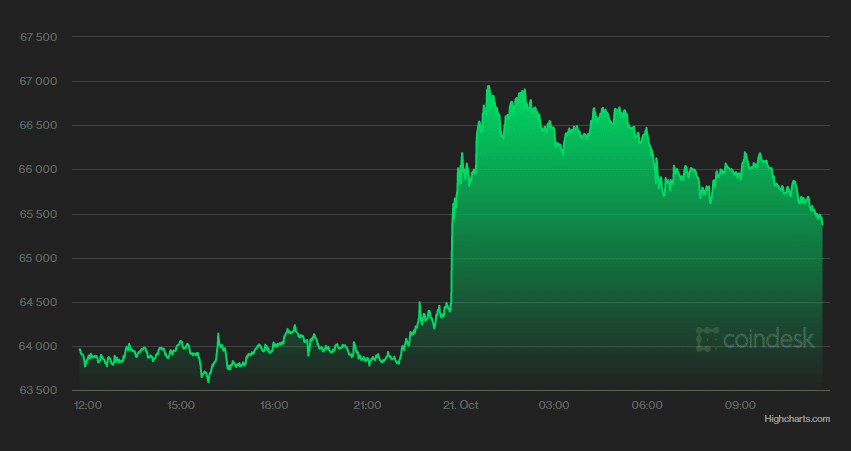Select the 63 500 y-axis label

click(38, 391)
